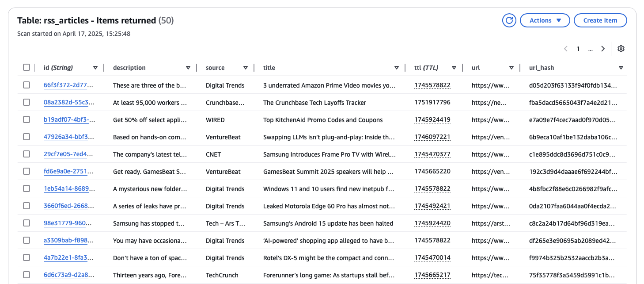Check the GamesBeat Summit 2025 row
644x284 pixels.
pyautogui.click(x=27, y=171)
